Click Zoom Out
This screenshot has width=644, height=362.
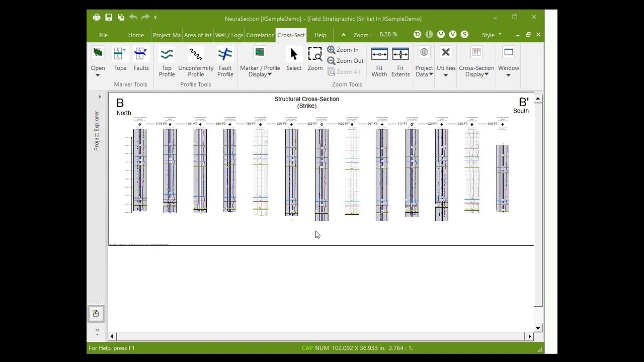click(346, 61)
